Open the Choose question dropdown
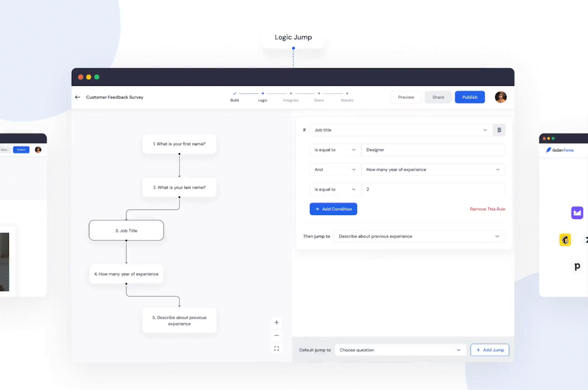The image size is (588, 390). point(400,350)
